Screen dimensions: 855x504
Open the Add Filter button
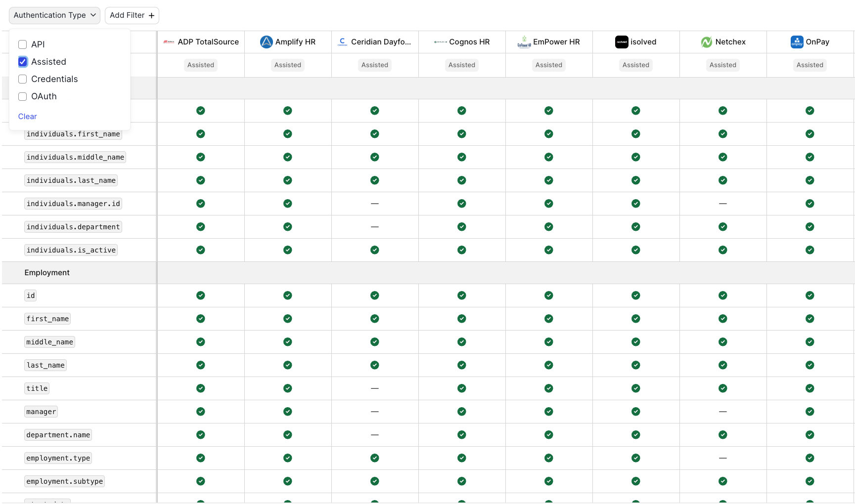point(132,15)
